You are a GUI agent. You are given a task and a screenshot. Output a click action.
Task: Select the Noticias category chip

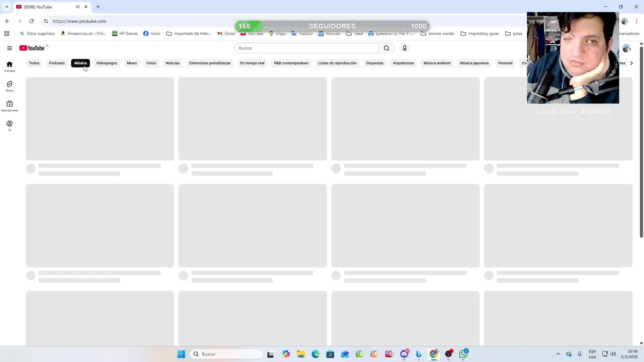click(173, 63)
